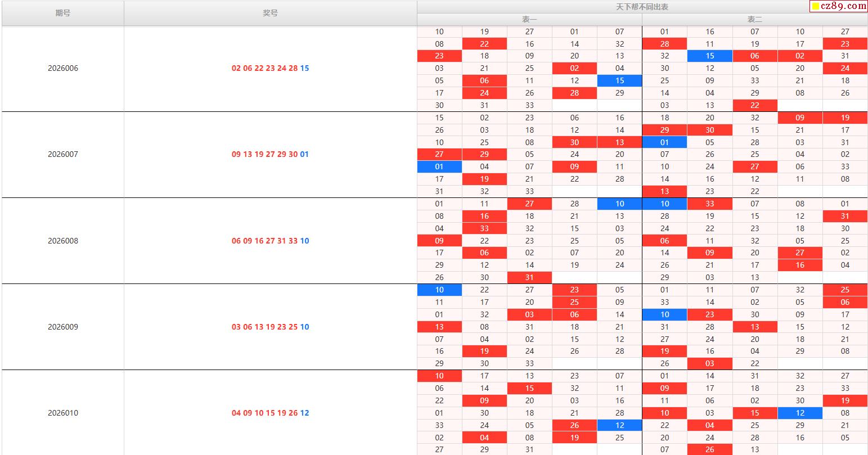Click blue 12 cell in 表二 for 2026010
This screenshot has height=455, width=868.
pos(800,413)
